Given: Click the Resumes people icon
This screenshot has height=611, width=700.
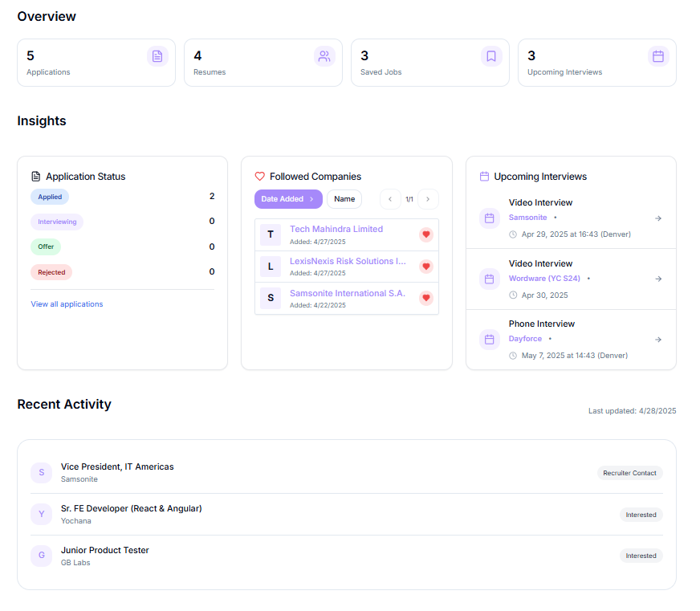Looking at the screenshot, I should tap(324, 56).
